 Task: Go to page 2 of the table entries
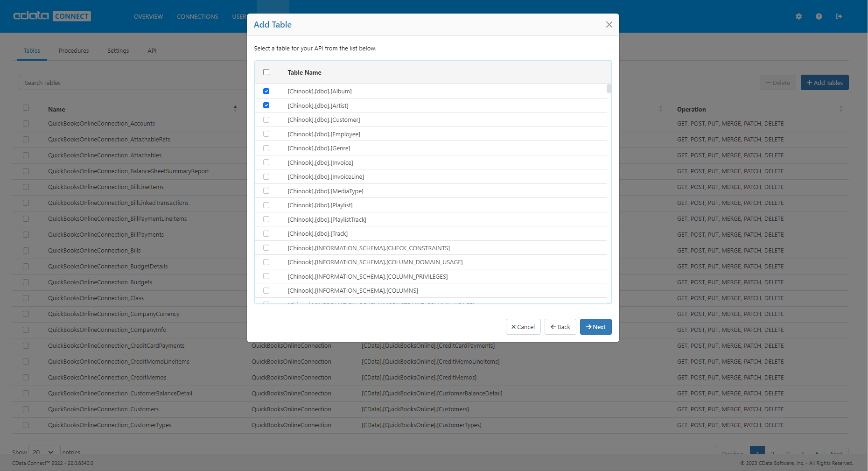click(772, 452)
